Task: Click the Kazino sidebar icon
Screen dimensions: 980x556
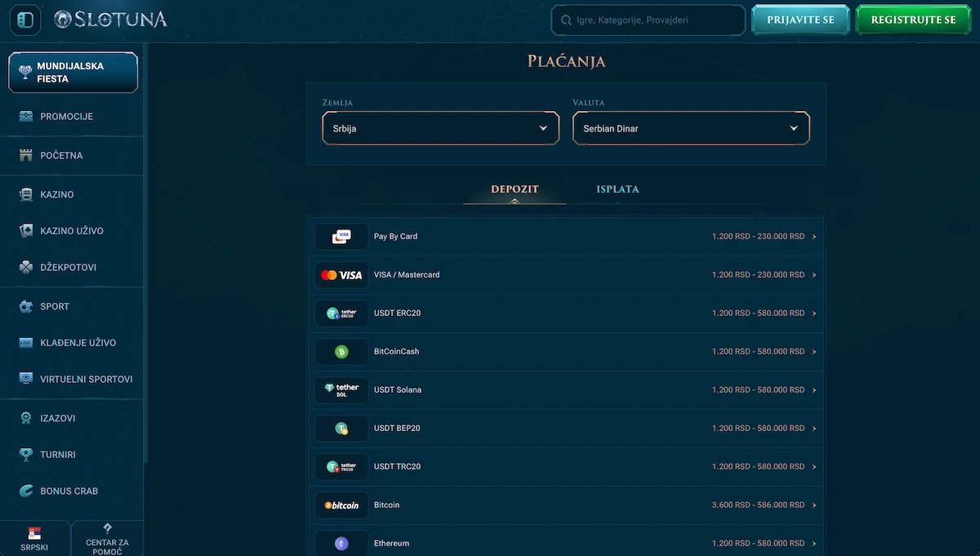Action: tap(25, 194)
